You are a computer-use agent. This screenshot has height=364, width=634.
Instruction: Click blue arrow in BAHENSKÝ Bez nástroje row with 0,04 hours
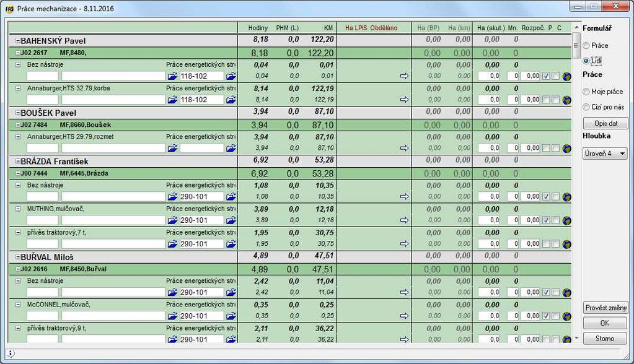(x=404, y=76)
